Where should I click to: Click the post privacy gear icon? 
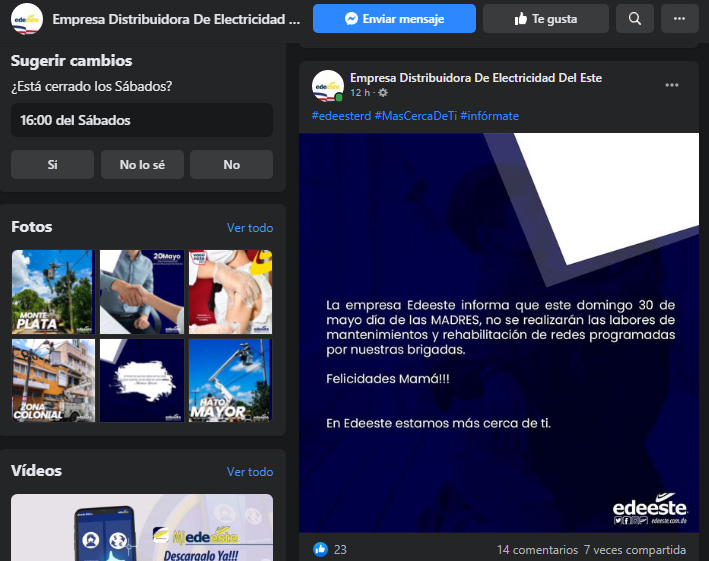click(x=383, y=93)
